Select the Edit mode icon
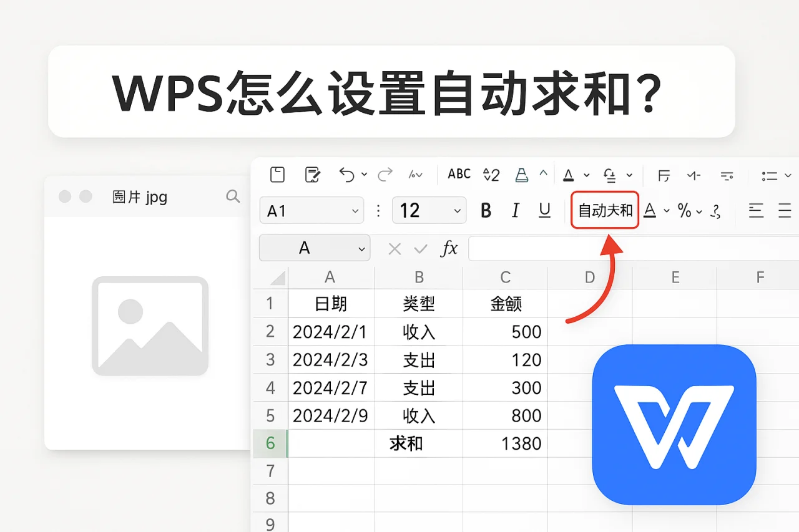 pos(312,175)
